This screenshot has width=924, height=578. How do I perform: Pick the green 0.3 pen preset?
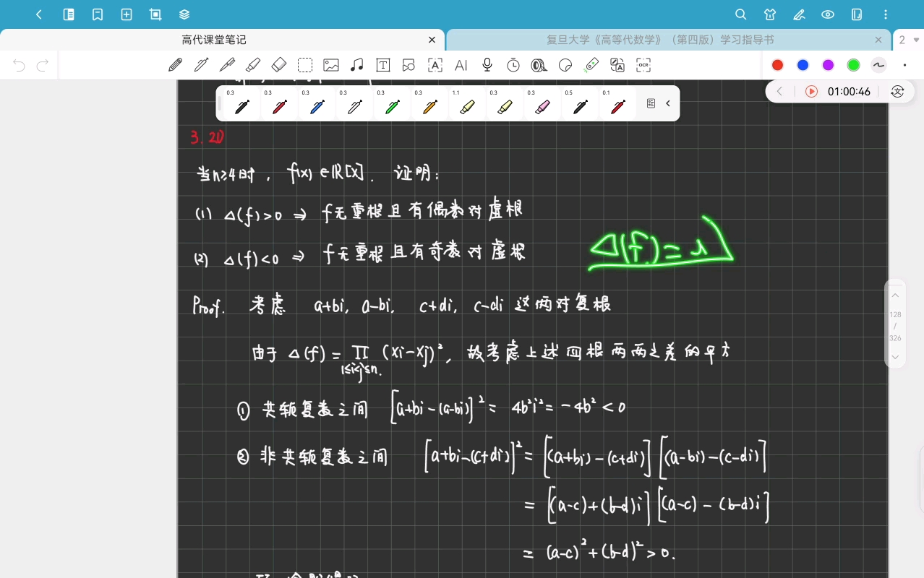point(393,103)
